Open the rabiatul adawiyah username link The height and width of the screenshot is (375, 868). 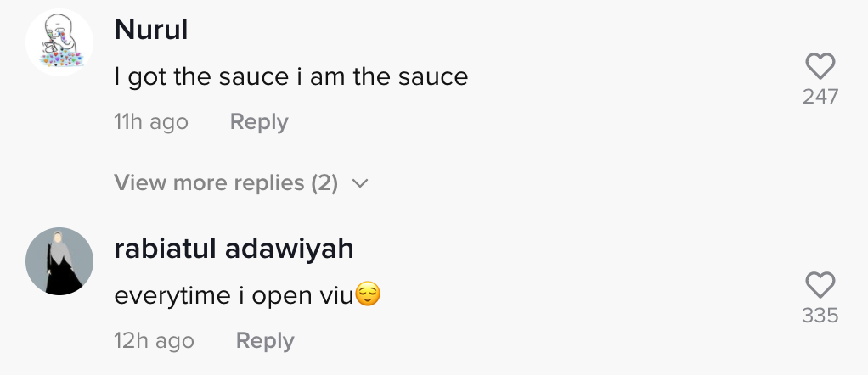coord(234,249)
